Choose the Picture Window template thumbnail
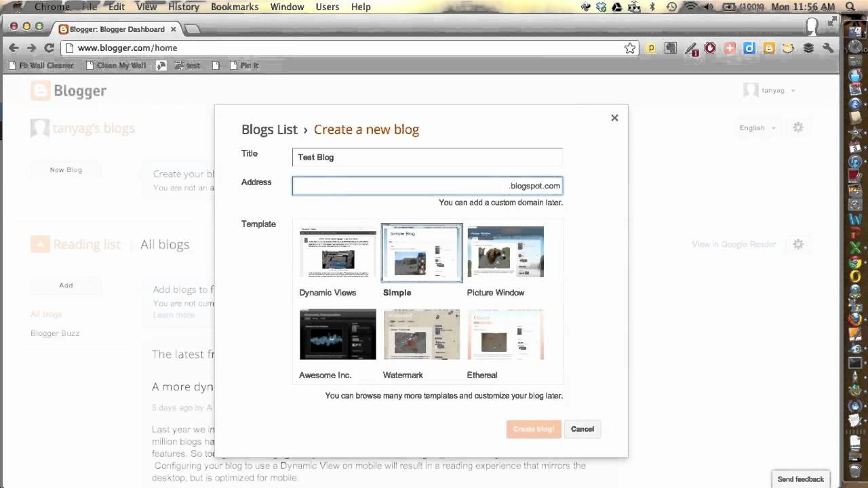This screenshot has width=868, height=488. [x=505, y=252]
